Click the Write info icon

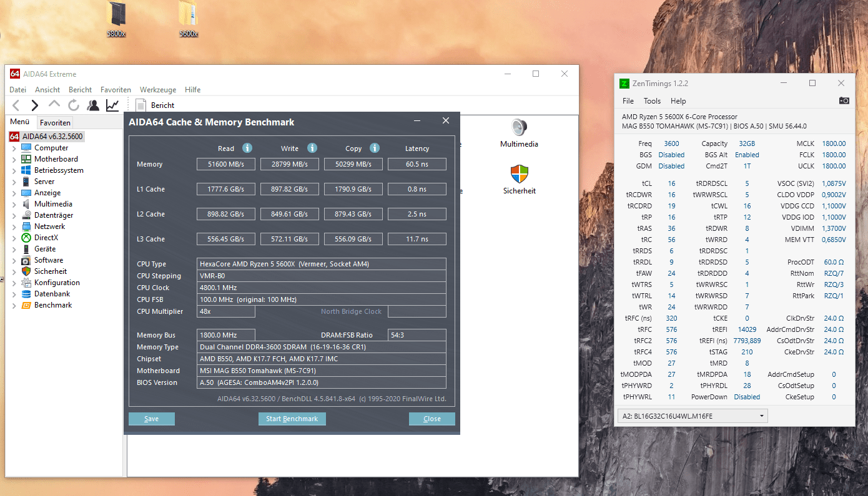click(x=312, y=148)
